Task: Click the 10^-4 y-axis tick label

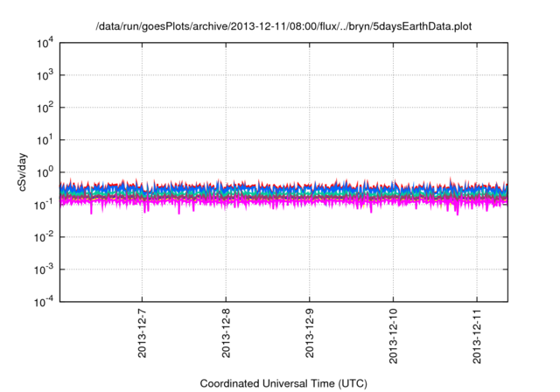Action: pos(45,303)
